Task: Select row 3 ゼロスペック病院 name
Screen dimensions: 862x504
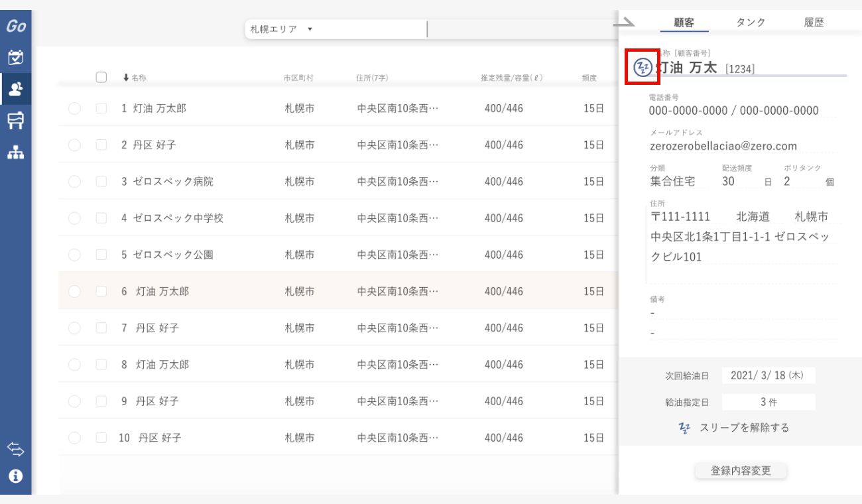Action: coord(173,181)
